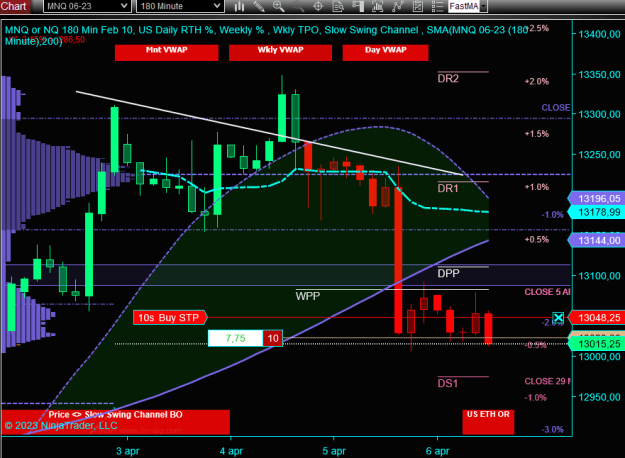
Task: Click the FastMA template name field
Action: coord(464,6)
